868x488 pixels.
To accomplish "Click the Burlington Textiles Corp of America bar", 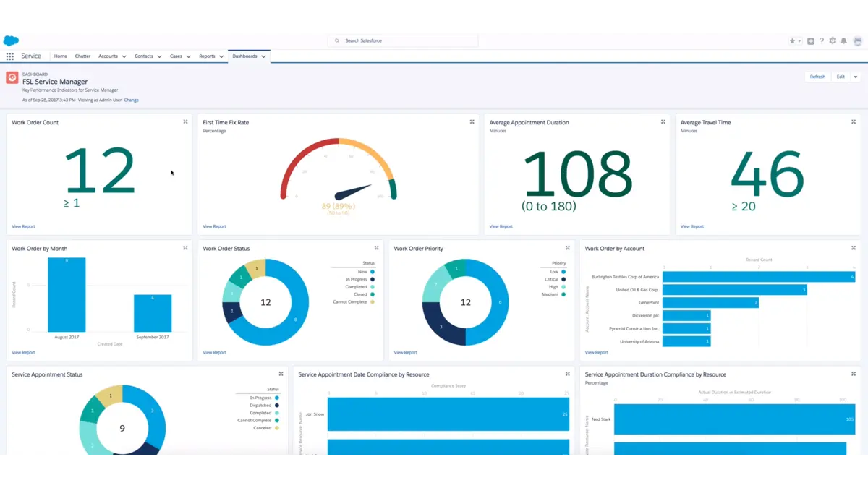I will [759, 277].
